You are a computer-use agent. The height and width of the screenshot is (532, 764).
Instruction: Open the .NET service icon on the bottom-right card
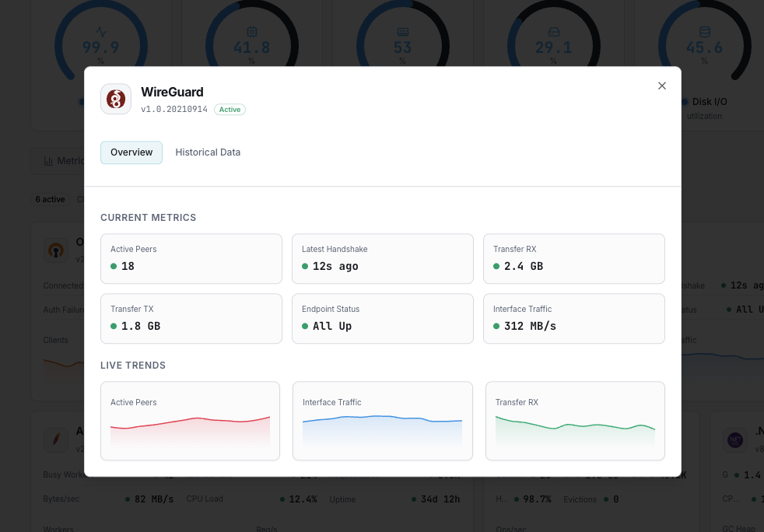pyautogui.click(x=735, y=439)
